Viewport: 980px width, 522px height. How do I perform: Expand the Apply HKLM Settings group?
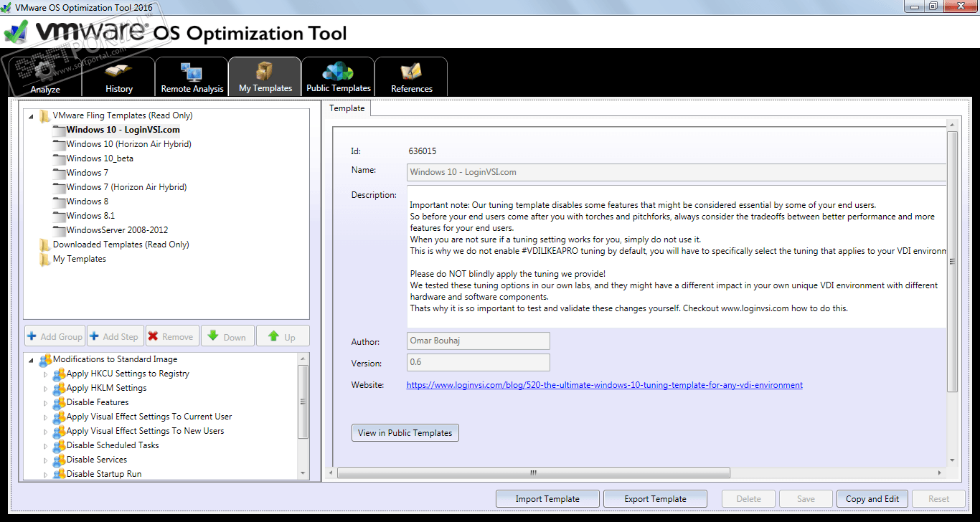point(45,389)
